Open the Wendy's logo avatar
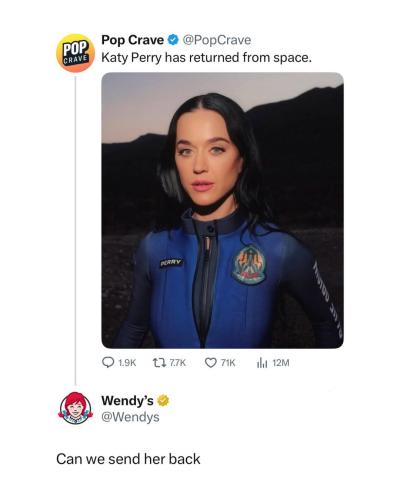The width and height of the screenshot is (400, 500). (x=76, y=408)
